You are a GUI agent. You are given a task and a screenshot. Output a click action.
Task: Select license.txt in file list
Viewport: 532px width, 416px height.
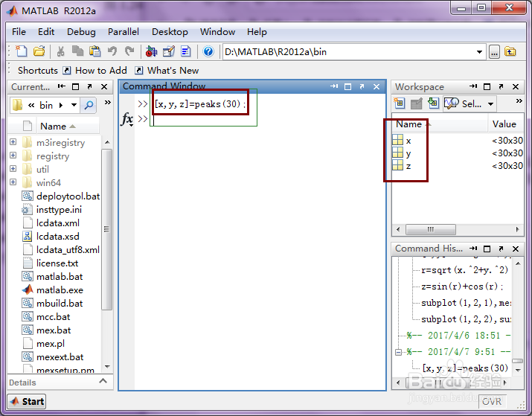click(x=57, y=263)
